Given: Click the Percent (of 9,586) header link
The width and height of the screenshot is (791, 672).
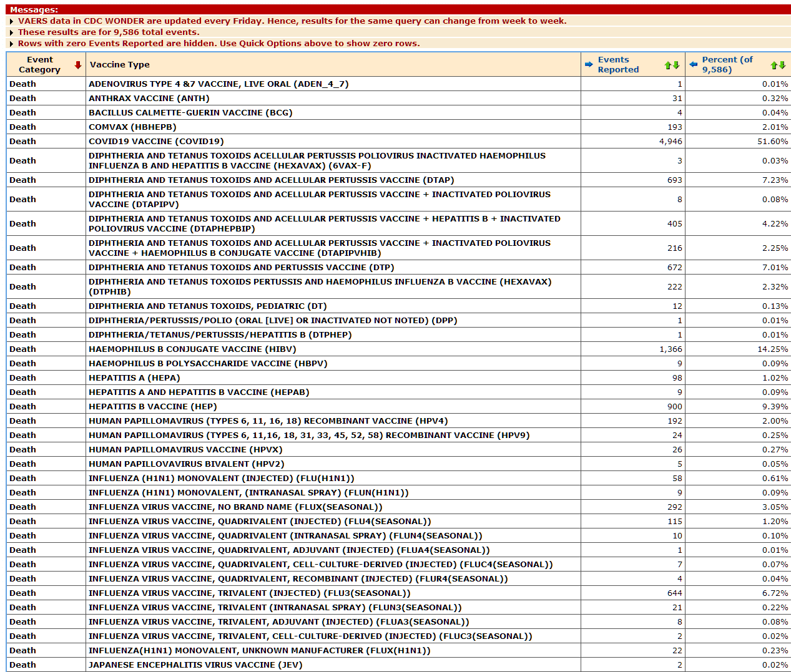Looking at the screenshot, I should point(727,65).
